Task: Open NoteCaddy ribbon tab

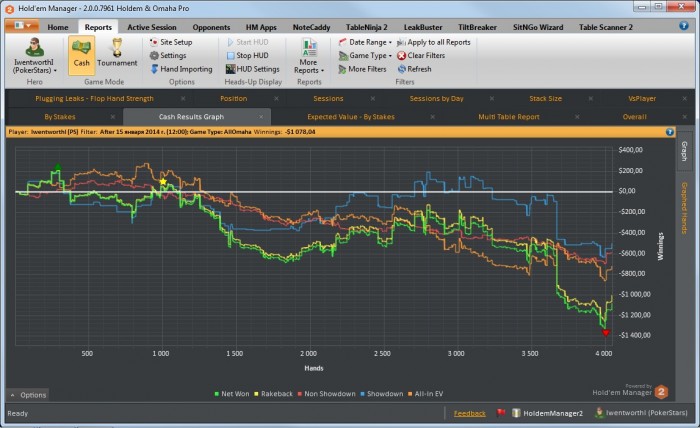Action: [311, 27]
